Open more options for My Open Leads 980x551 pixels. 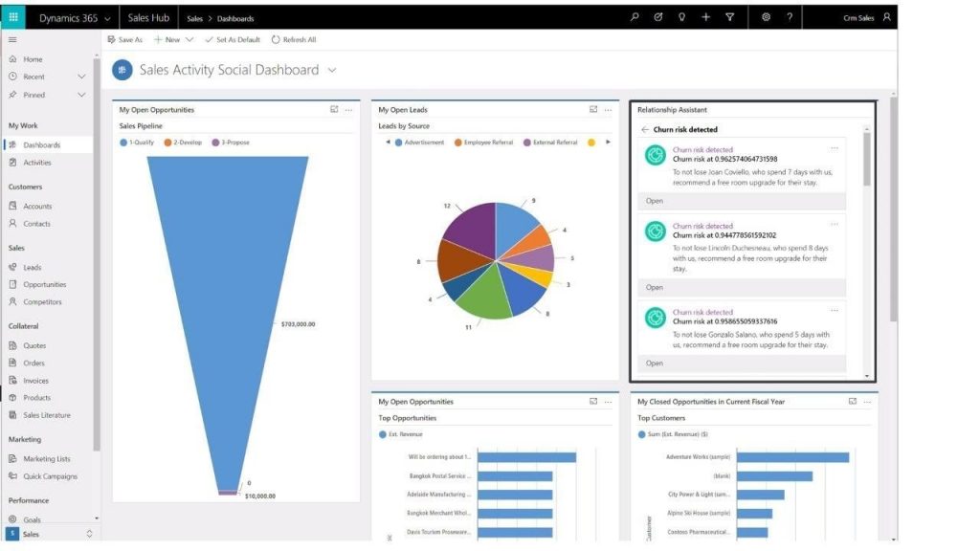608,110
